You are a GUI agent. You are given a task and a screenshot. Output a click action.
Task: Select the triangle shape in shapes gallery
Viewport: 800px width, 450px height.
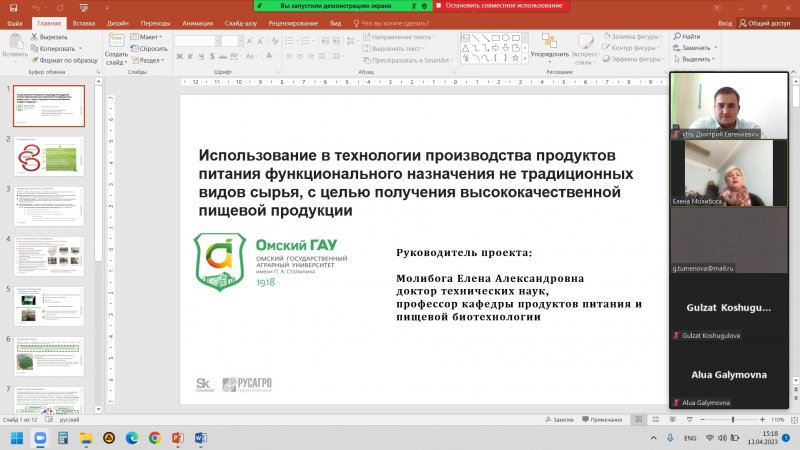(x=465, y=48)
